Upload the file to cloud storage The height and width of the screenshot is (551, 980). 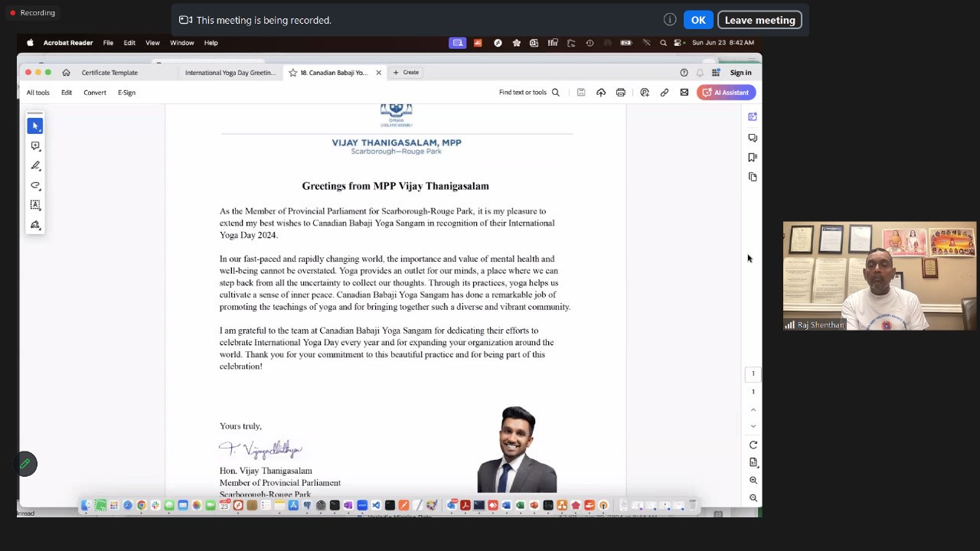[601, 93]
